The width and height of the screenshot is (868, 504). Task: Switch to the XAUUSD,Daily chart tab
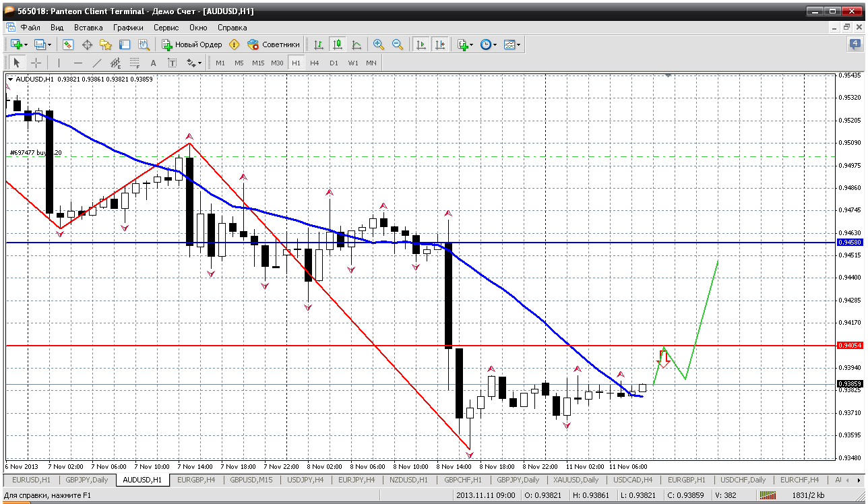(576, 480)
